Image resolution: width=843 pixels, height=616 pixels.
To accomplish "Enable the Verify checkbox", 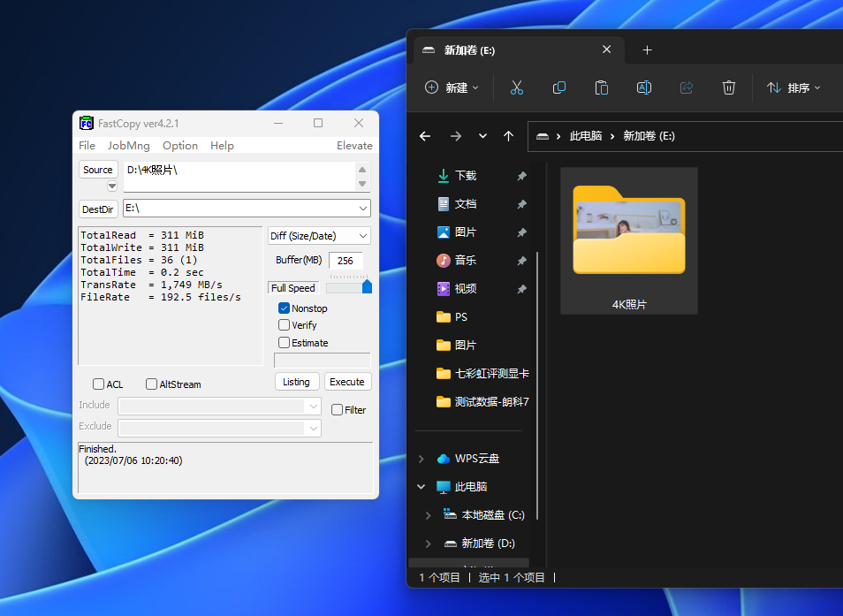I will (x=284, y=325).
